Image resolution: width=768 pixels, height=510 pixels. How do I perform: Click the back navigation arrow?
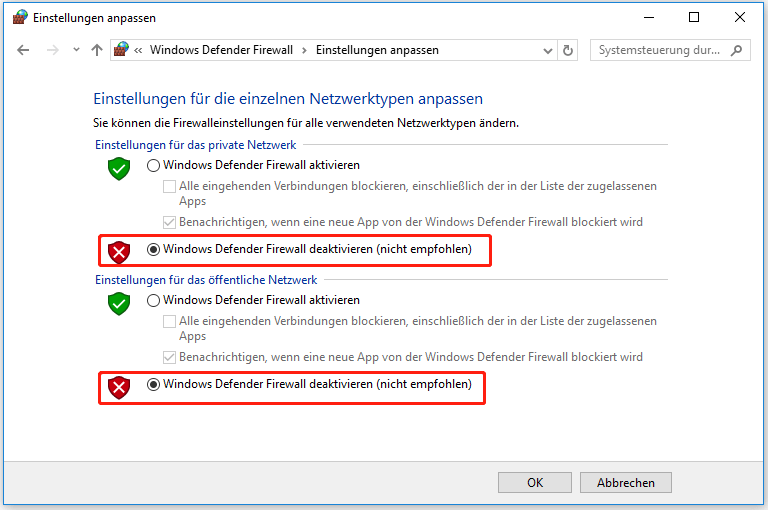click(24, 50)
